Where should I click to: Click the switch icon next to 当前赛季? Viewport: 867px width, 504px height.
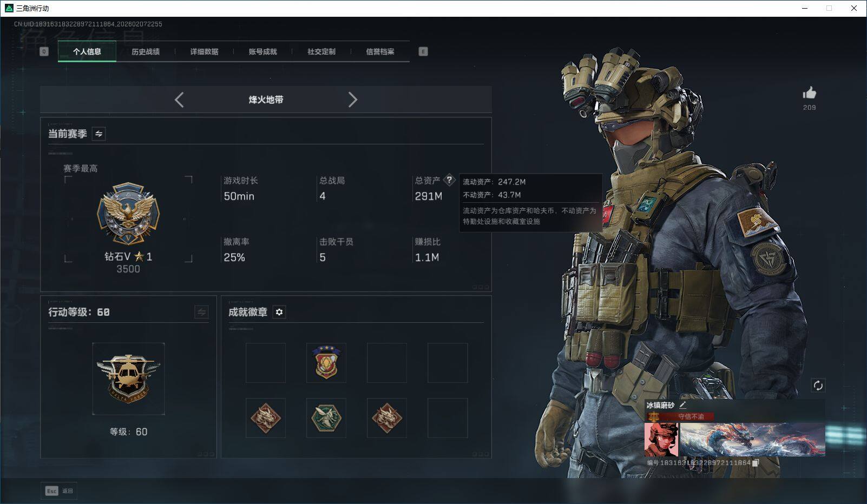pos(98,134)
